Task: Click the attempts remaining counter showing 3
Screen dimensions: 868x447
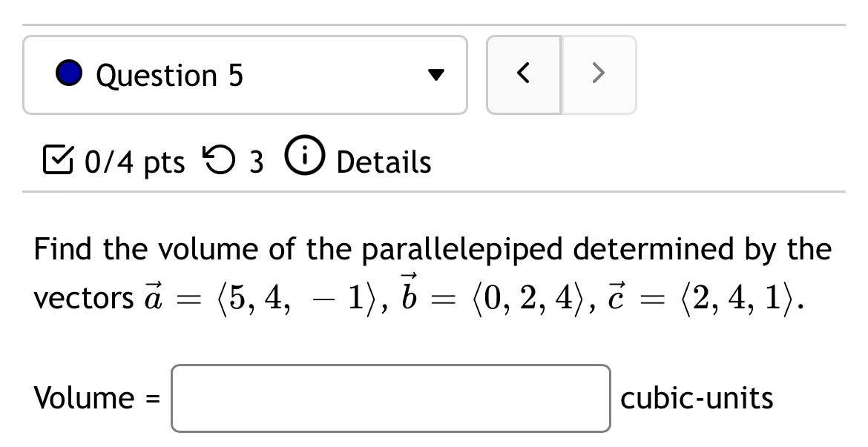Action: (x=258, y=162)
